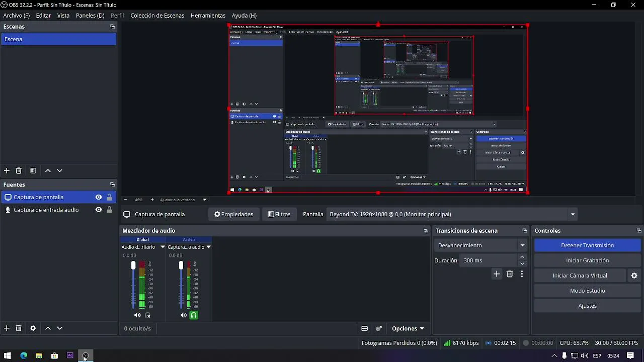Delete the scene transition trash icon
The height and width of the screenshot is (362, 644).
coord(510,274)
